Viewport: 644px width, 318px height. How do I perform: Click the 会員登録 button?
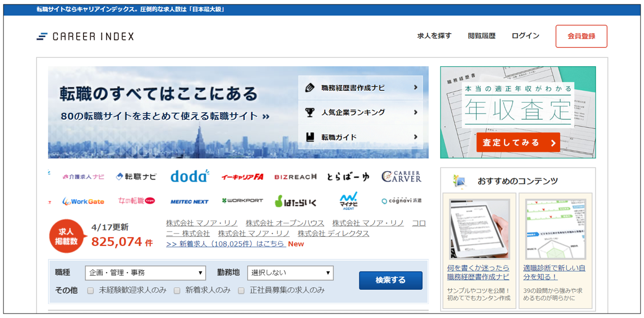pyautogui.click(x=581, y=36)
